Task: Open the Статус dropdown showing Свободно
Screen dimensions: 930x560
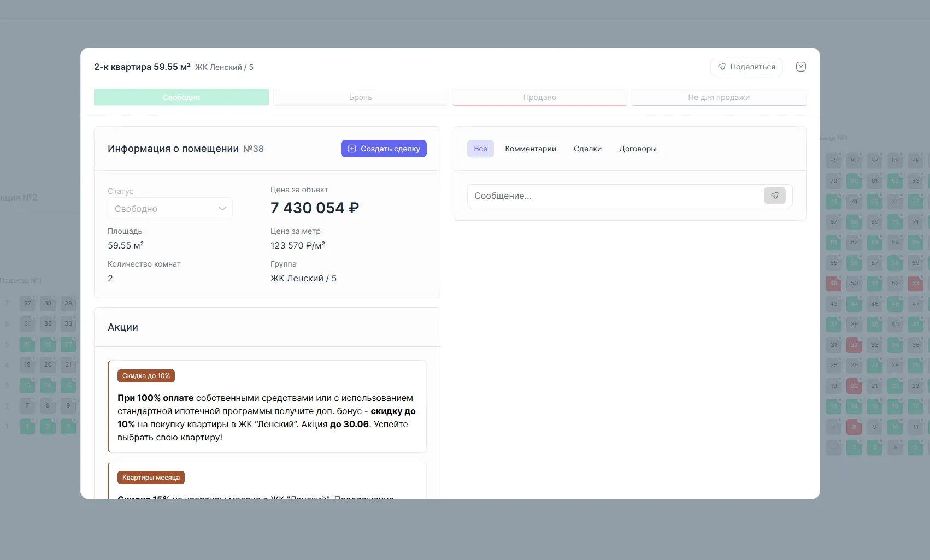Action: coord(170,209)
